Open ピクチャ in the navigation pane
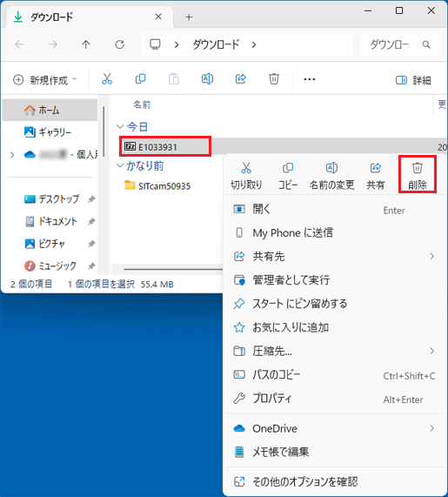The width and height of the screenshot is (448, 497). click(x=50, y=244)
